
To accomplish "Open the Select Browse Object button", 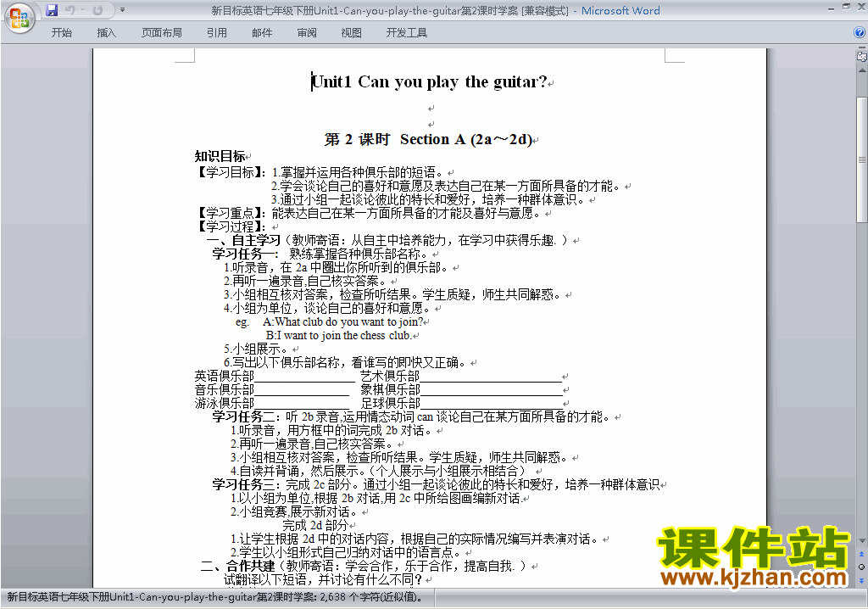I will click(x=861, y=567).
